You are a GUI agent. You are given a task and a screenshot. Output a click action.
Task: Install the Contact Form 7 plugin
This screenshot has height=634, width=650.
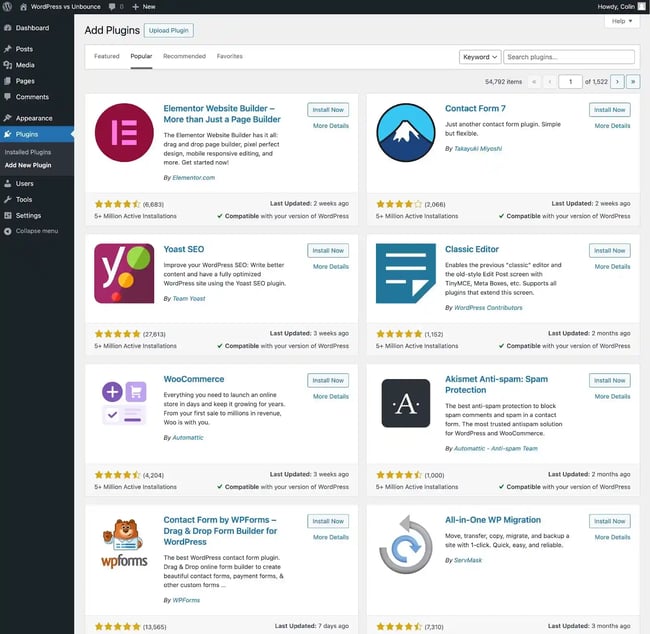[609, 110]
